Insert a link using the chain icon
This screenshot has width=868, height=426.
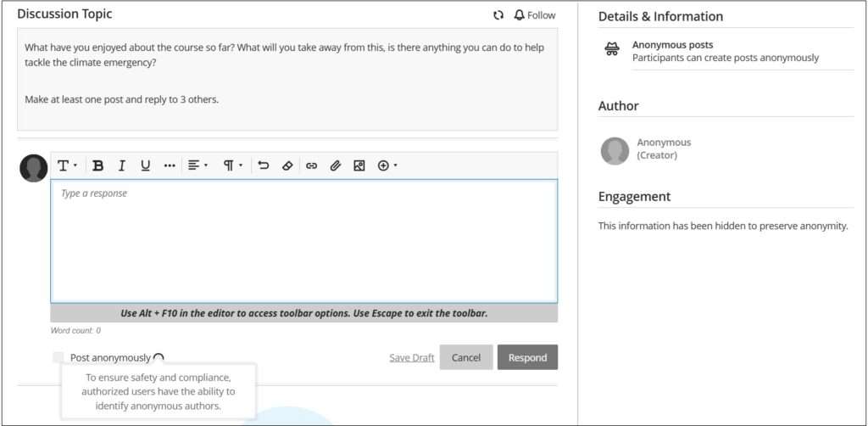312,165
